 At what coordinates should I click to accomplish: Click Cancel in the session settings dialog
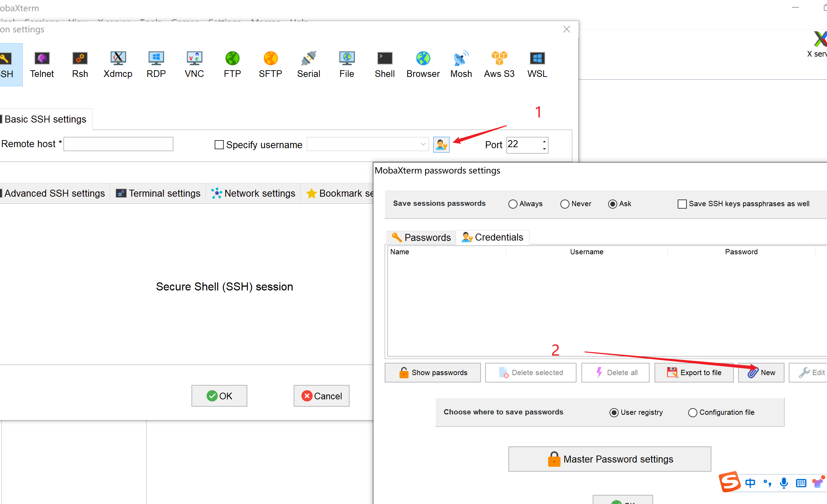tap(321, 396)
